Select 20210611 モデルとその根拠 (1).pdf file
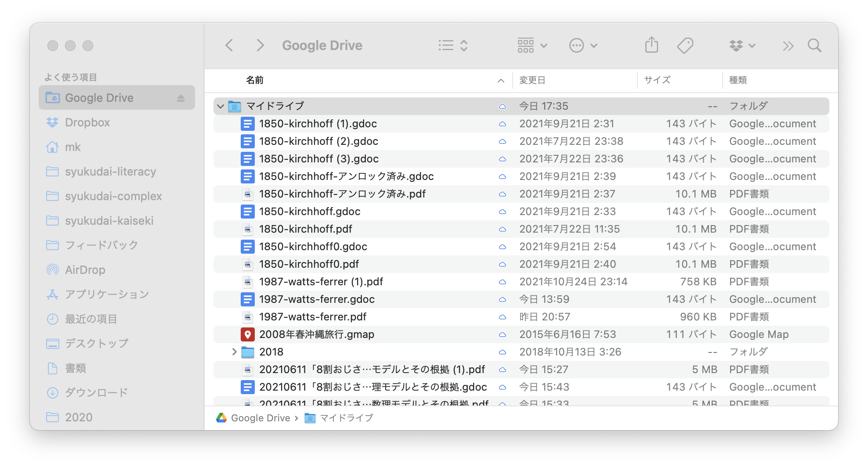Screen dimensions: 868x467 point(521,370)
